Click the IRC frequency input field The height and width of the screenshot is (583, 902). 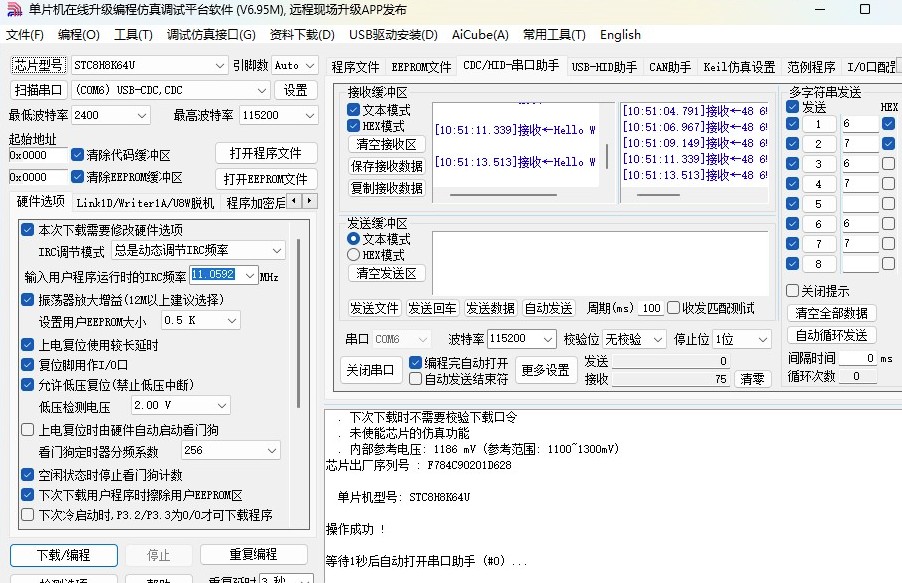[x=213, y=275]
